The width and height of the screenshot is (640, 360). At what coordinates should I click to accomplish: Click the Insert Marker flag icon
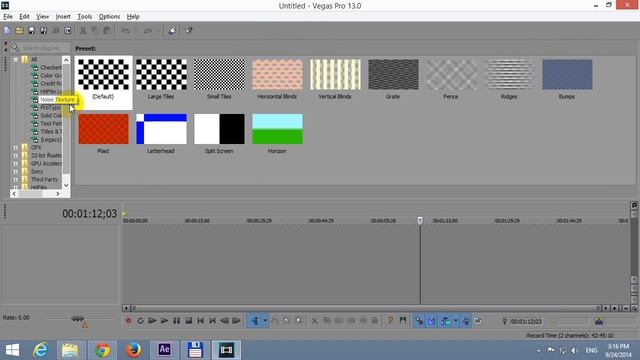pyautogui.click(x=391, y=321)
